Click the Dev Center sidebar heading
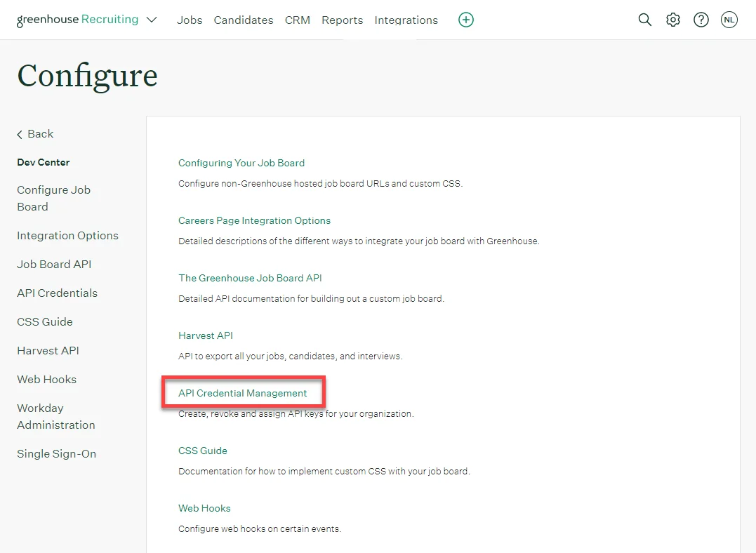Image resolution: width=756 pixels, height=553 pixels. [44, 163]
